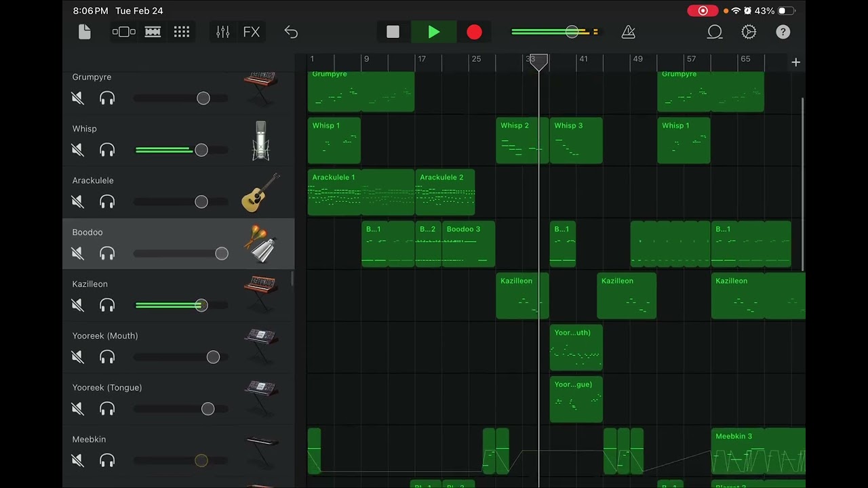Viewport: 868px width, 488px height.
Task: Open My Songs document browser
Action: pyautogui.click(x=85, y=32)
